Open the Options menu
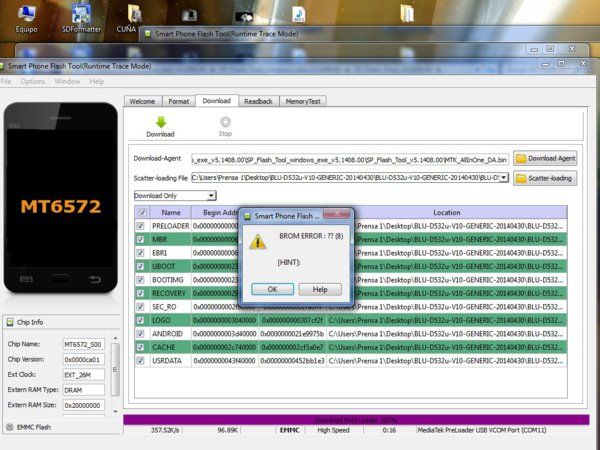 [33, 82]
